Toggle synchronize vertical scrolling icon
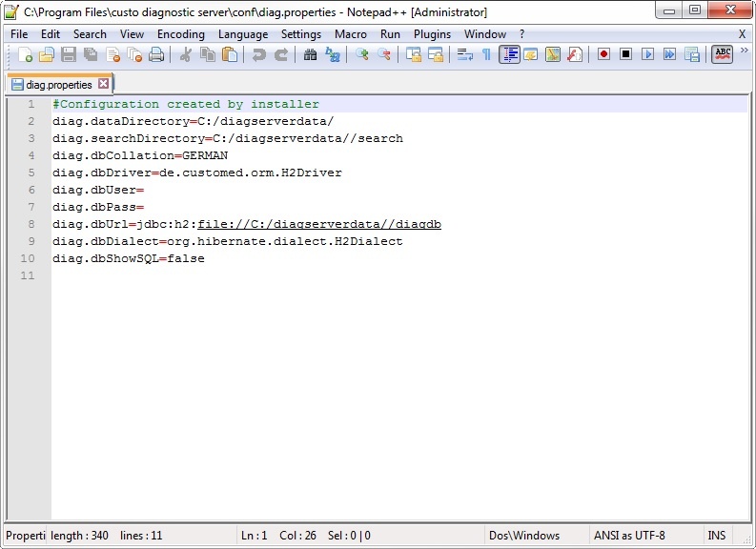Viewport: 756px width, 549px height. [x=413, y=54]
